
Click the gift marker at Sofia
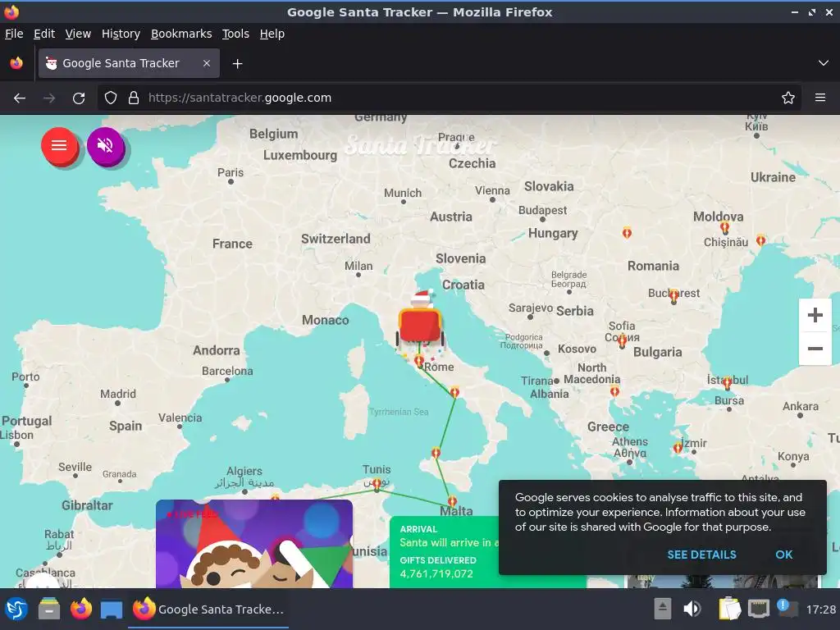click(622, 340)
